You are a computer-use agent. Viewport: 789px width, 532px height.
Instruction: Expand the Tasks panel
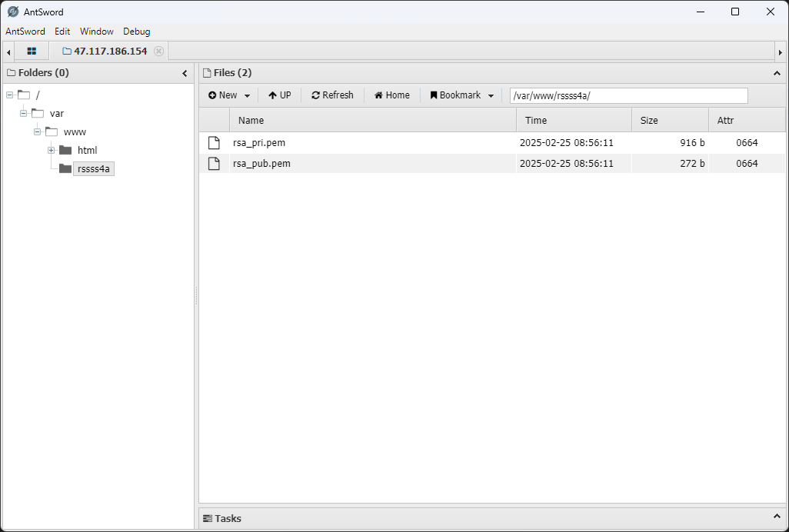[777, 517]
